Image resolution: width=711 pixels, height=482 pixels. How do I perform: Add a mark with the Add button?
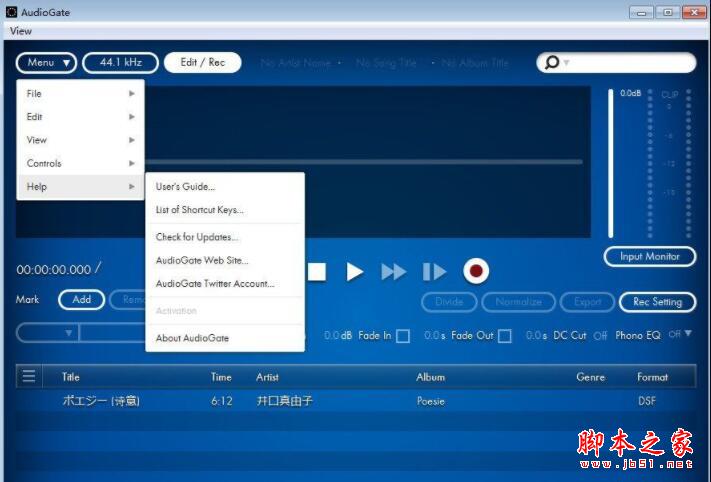pyautogui.click(x=82, y=300)
